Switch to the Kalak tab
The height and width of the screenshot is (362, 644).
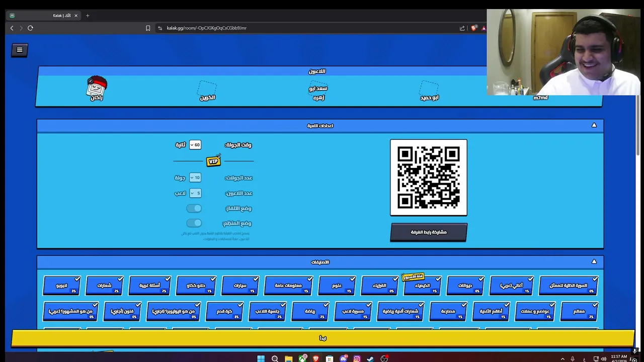(44, 16)
